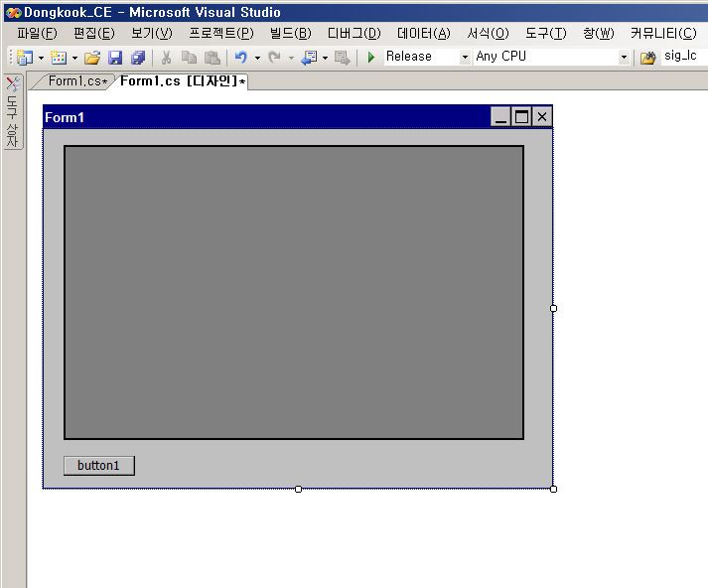Click the Copy icon
708x588 pixels.
pyautogui.click(x=189, y=58)
